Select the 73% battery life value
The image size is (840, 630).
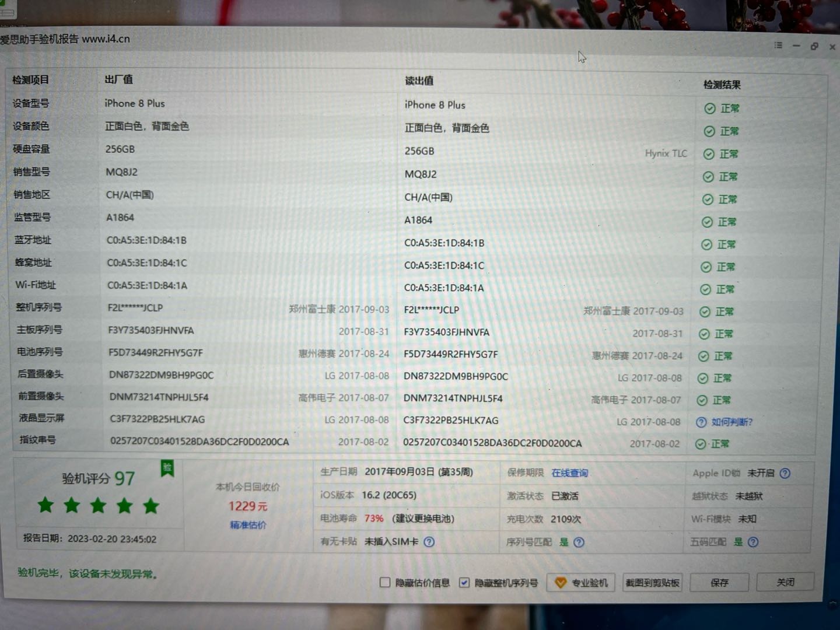click(374, 519)
